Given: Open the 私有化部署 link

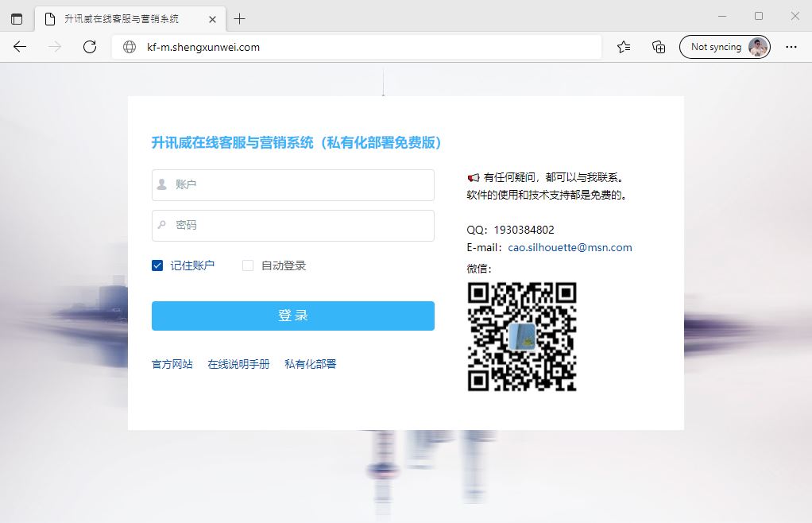Looking at the screenshot, I should pos(310,363).
